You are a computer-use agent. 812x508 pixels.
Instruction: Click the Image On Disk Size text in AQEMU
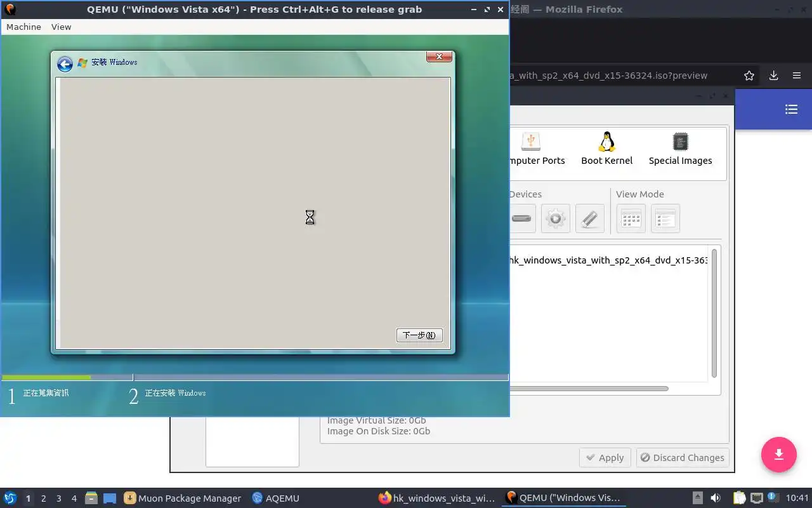click(x=379, y=431)
